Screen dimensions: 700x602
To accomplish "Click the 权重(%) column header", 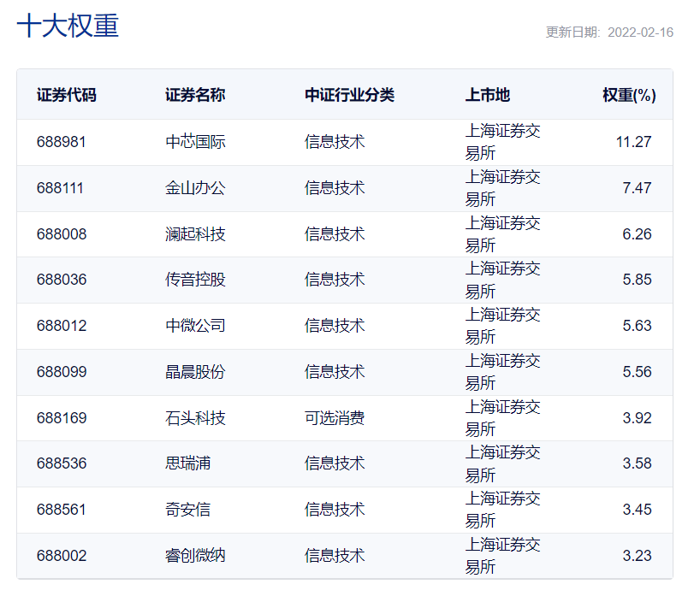I will (x=629, y=95).
